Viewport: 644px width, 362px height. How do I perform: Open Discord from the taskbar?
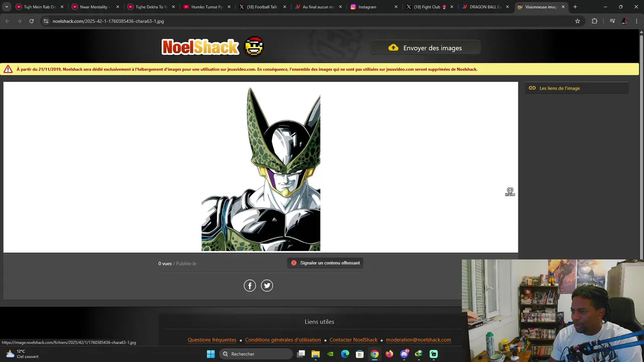tap(404, 354)
